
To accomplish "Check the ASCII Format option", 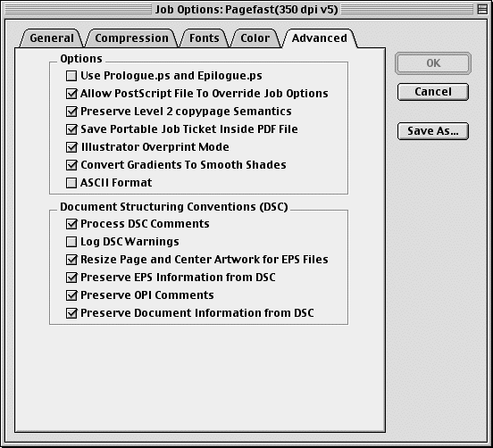I will click(x=71, y=183).
